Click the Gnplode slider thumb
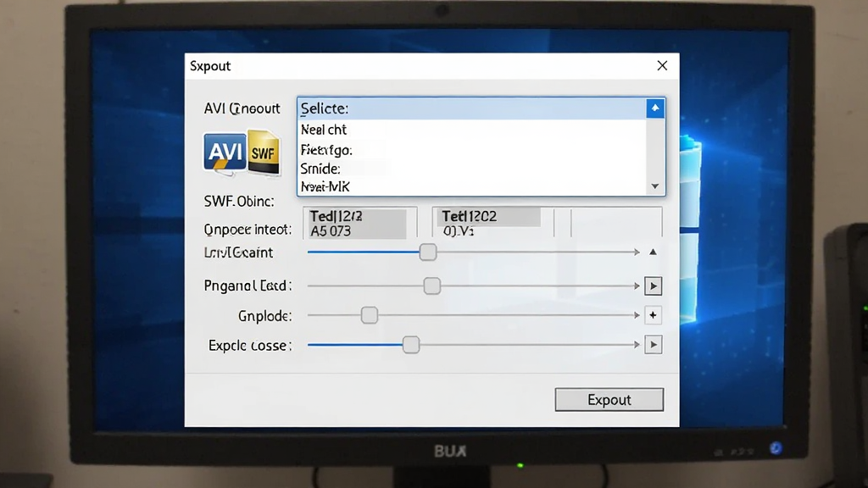This screenshot has height=488, width=868. (370, 315)
